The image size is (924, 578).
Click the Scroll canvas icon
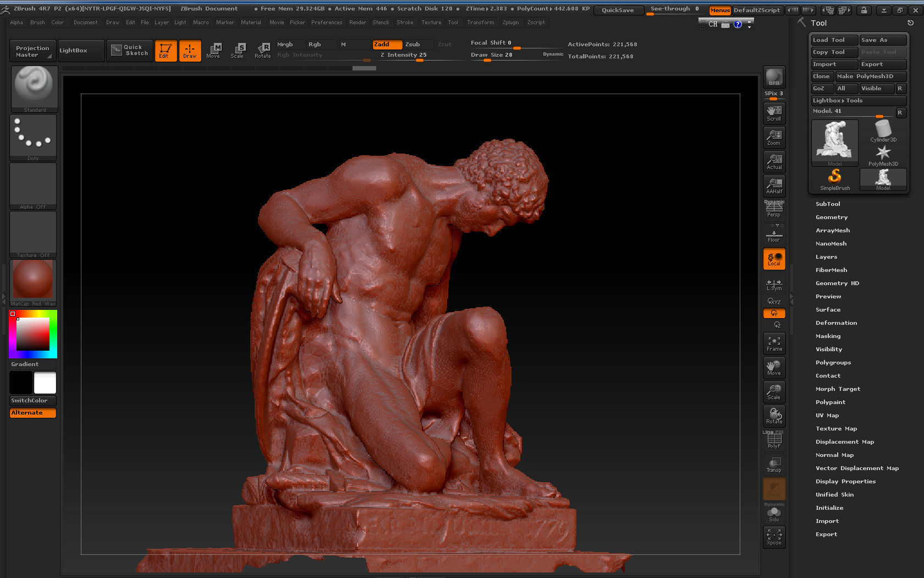[774, 113]
